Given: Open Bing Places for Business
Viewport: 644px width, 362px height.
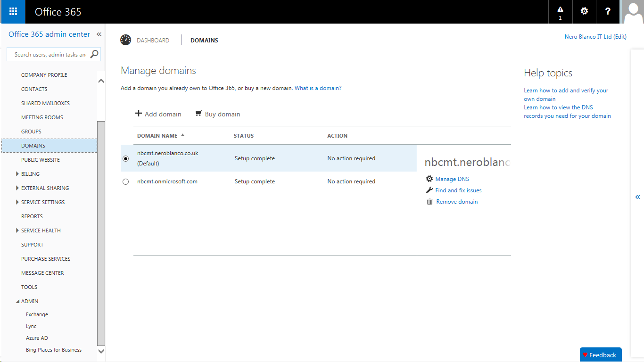Looking at the screenshot, I should pos(54,350).
